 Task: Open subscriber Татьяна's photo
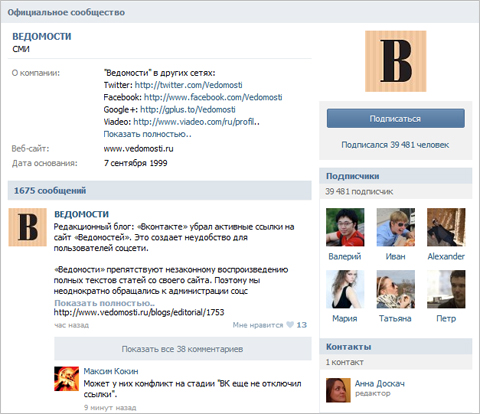pyautogui.click(x=396, y=289)
